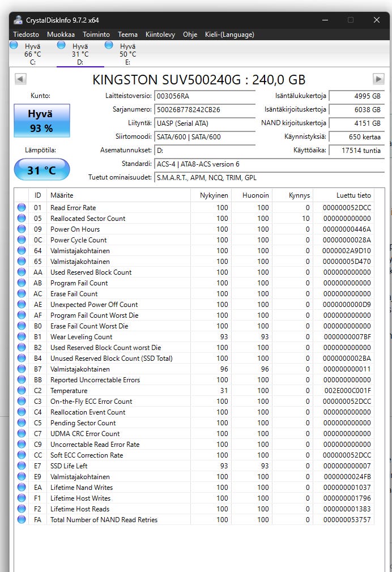Open the Teema menu

[x=128, y=35]
